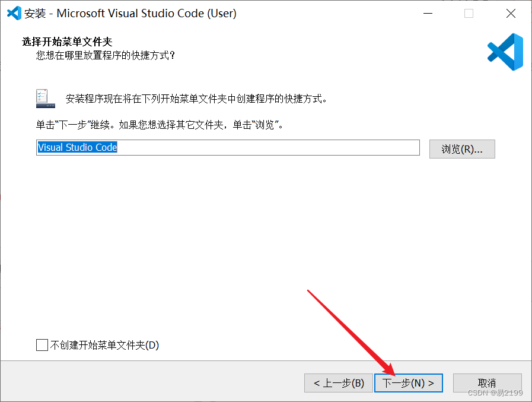
Task: Click the start menu folder checklist icon
Action: pyautogui.click(x=46, y=99)
